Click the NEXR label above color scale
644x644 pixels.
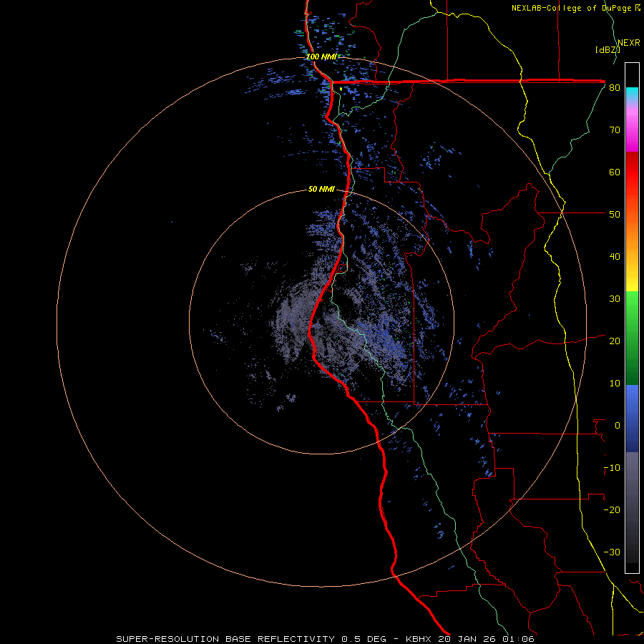coord(629,43)
